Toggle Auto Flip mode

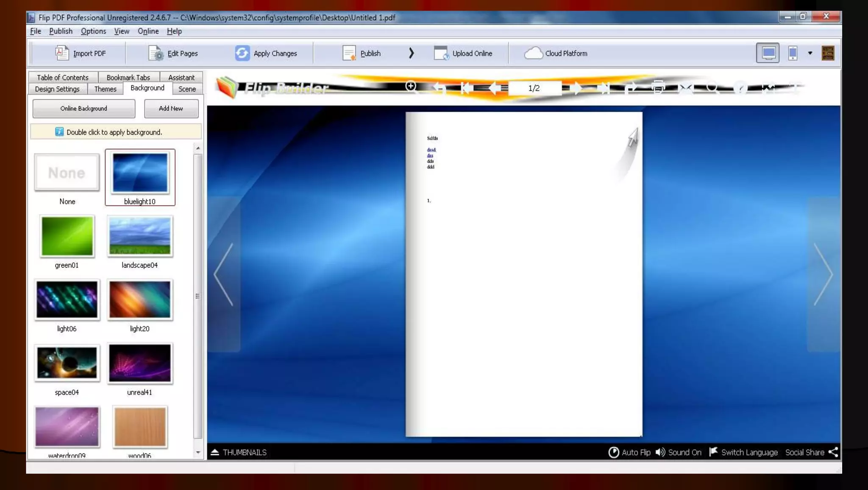[629, 452]
